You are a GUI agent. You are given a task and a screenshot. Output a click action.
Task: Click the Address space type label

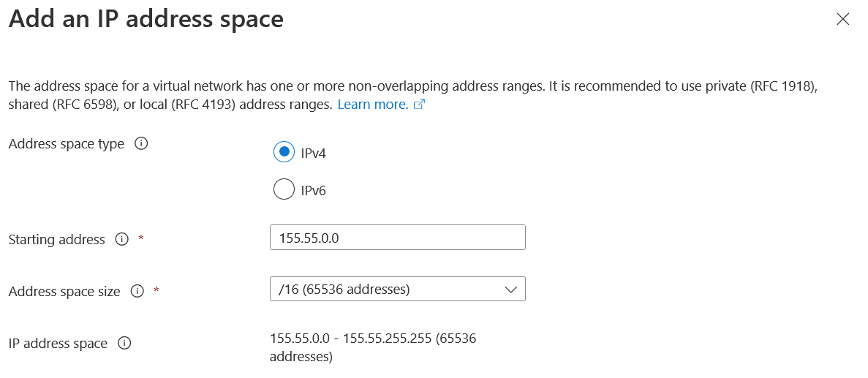tap(67, 144)
